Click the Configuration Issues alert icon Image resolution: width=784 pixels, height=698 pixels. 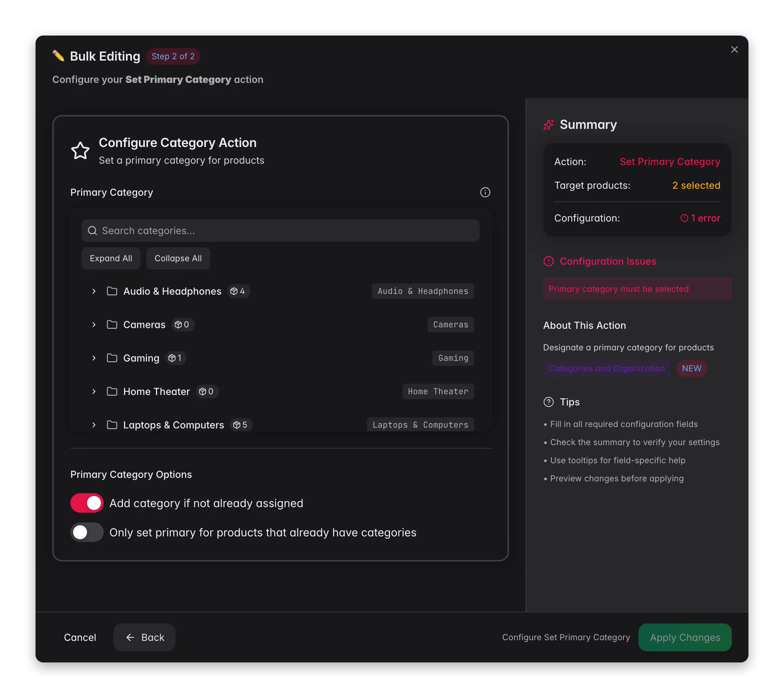click(x=549, y=261)
